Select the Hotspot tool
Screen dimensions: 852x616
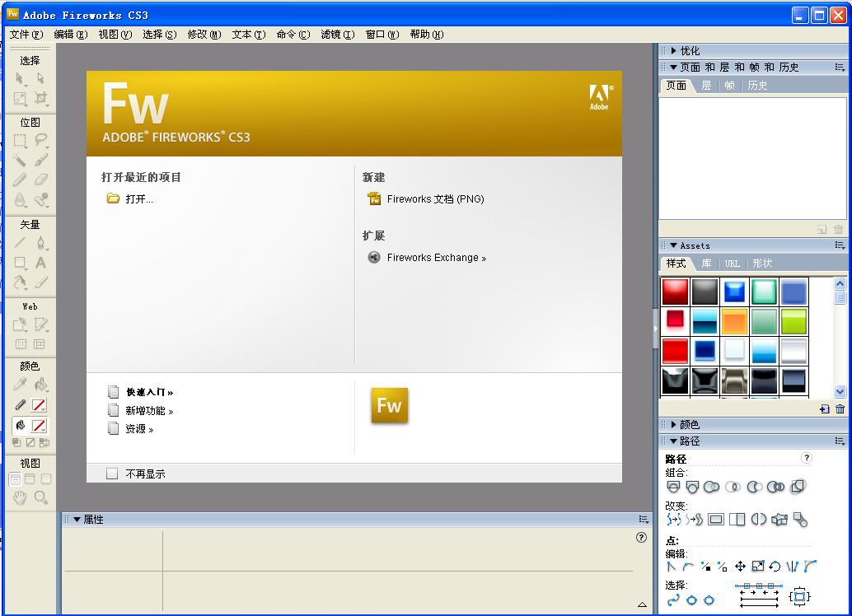(20, 324)
